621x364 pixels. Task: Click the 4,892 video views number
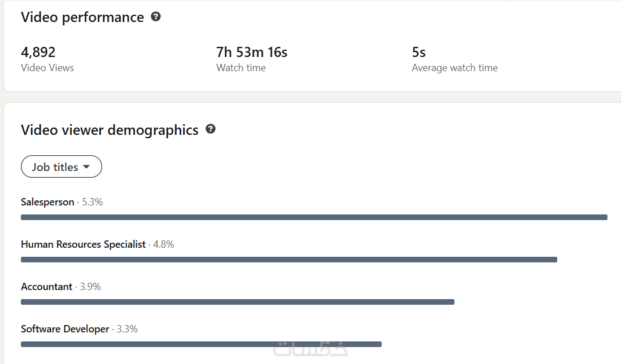click(x=38, y=52)
